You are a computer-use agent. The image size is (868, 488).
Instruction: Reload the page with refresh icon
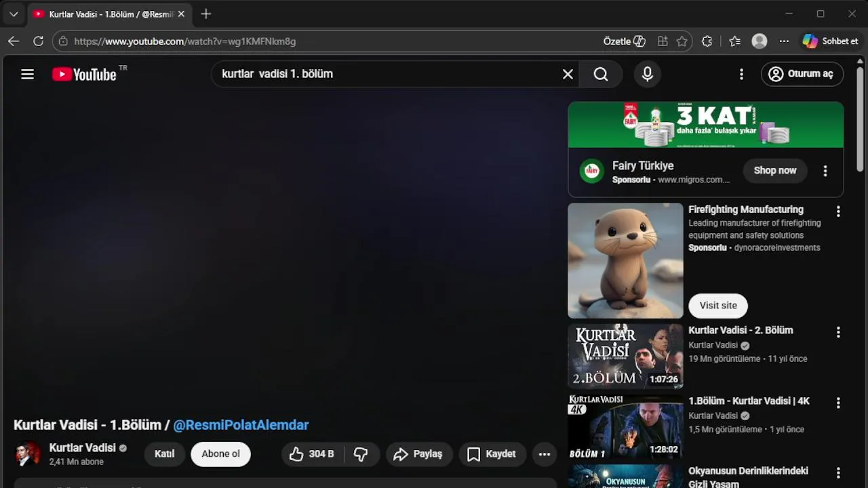point(39,41)
